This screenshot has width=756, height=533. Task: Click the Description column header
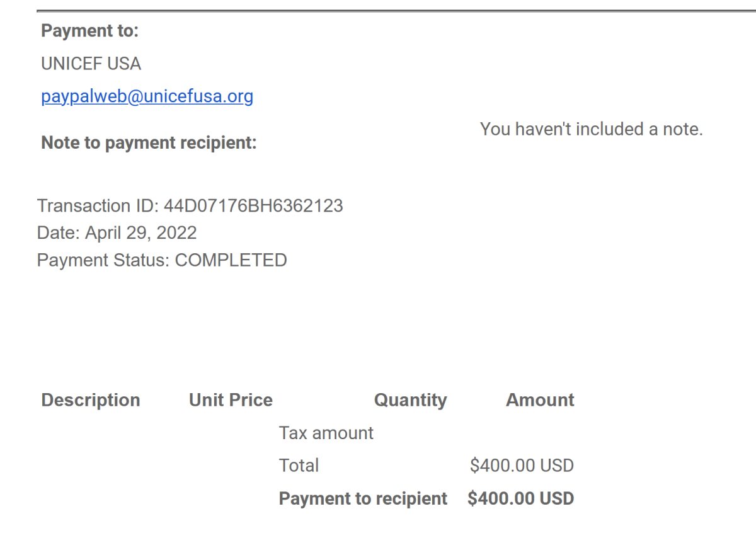pyautogui.click(x=91, y=400)
